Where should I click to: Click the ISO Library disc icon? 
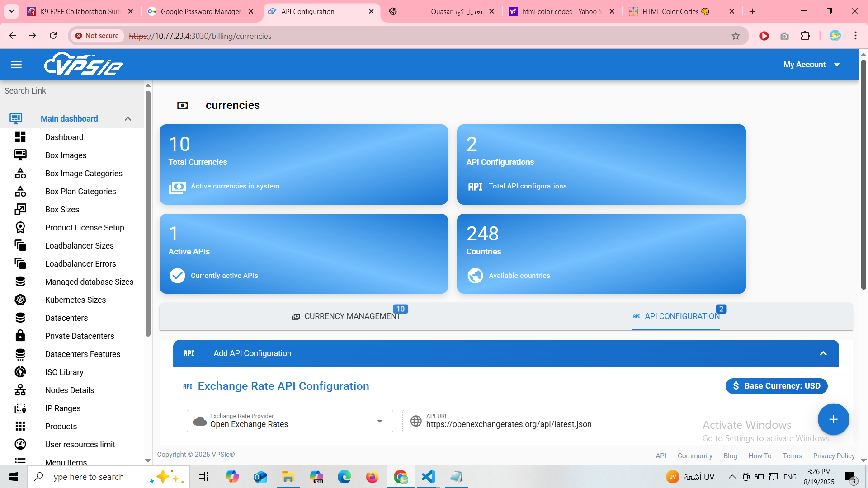point(20,372)
